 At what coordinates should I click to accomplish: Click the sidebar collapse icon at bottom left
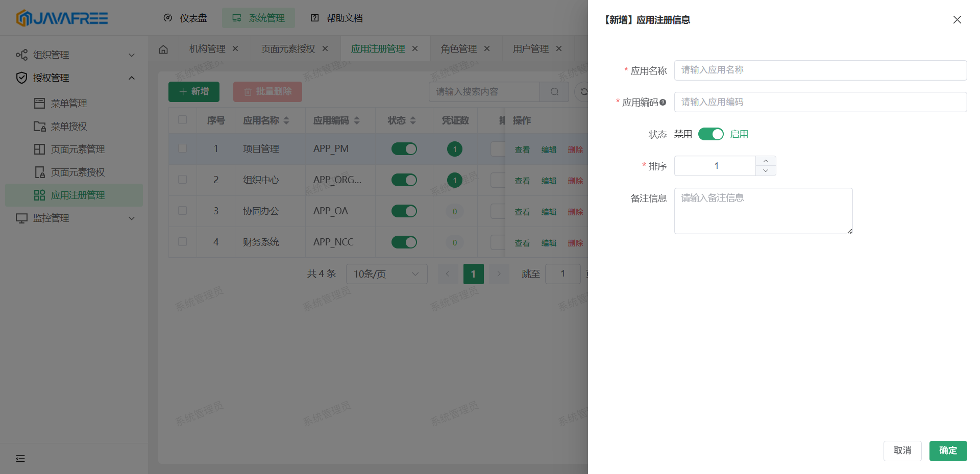pos(20,459)
